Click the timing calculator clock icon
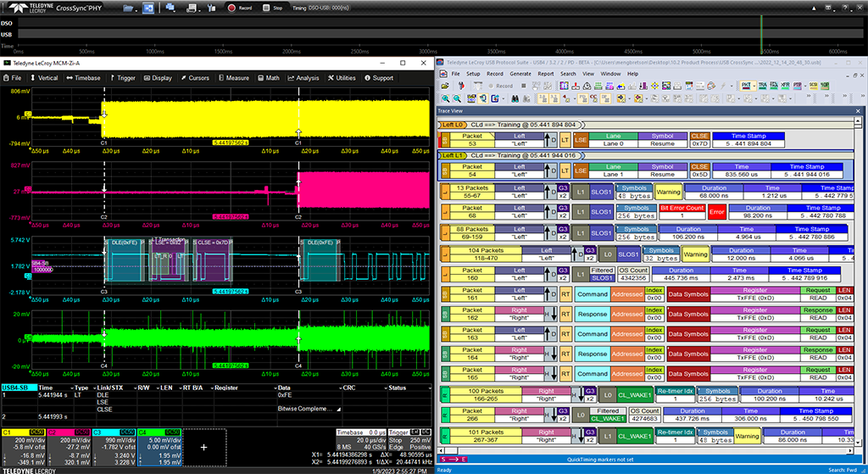This screenshot has width=868, height=474. (x=587, y=86)
